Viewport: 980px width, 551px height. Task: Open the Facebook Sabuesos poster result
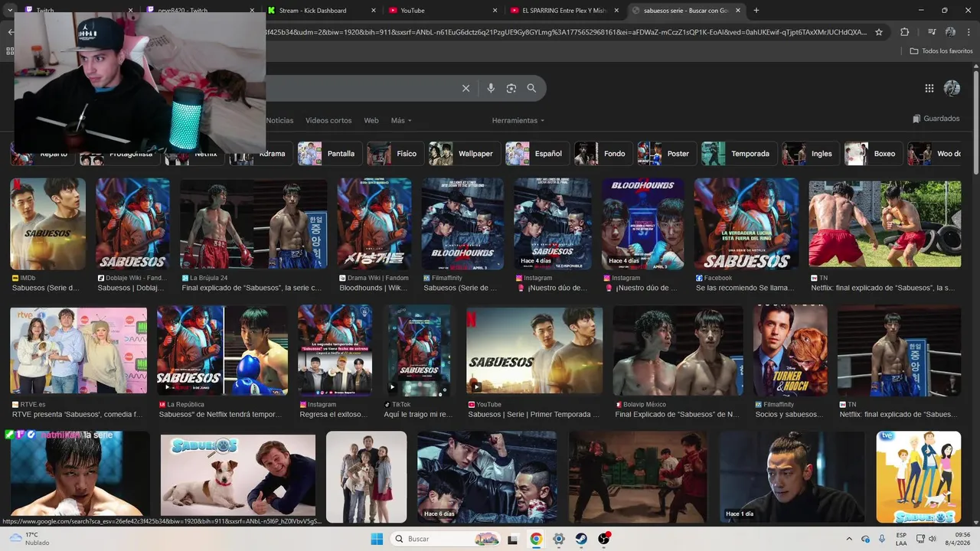point(746,224)
